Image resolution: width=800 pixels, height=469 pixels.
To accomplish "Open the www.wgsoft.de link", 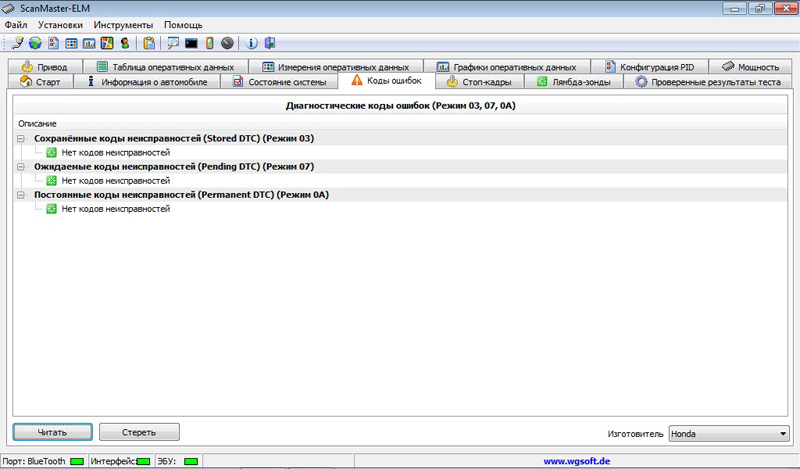I will [x=577, y=461].
